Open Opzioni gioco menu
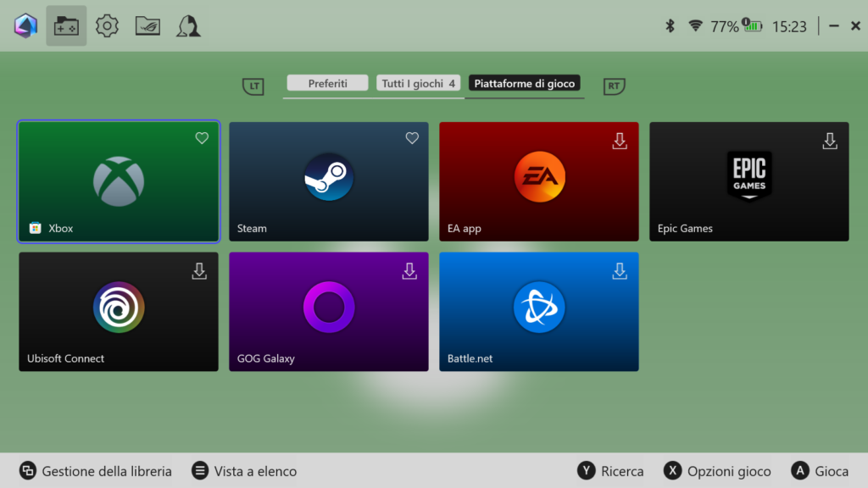This screenshot has width=868, height=488. pyautogui.click(x=718, y=471)
